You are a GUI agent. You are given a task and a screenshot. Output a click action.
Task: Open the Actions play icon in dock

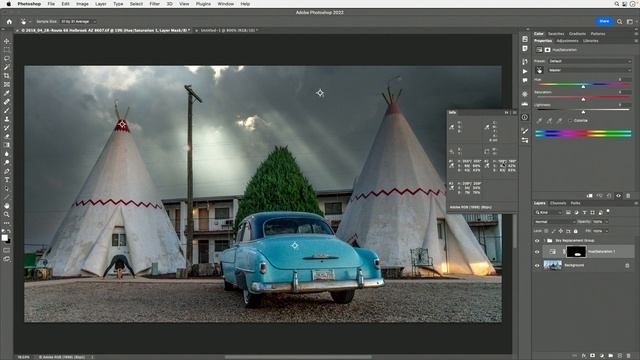pyautogui.click(x=525, y=71)
